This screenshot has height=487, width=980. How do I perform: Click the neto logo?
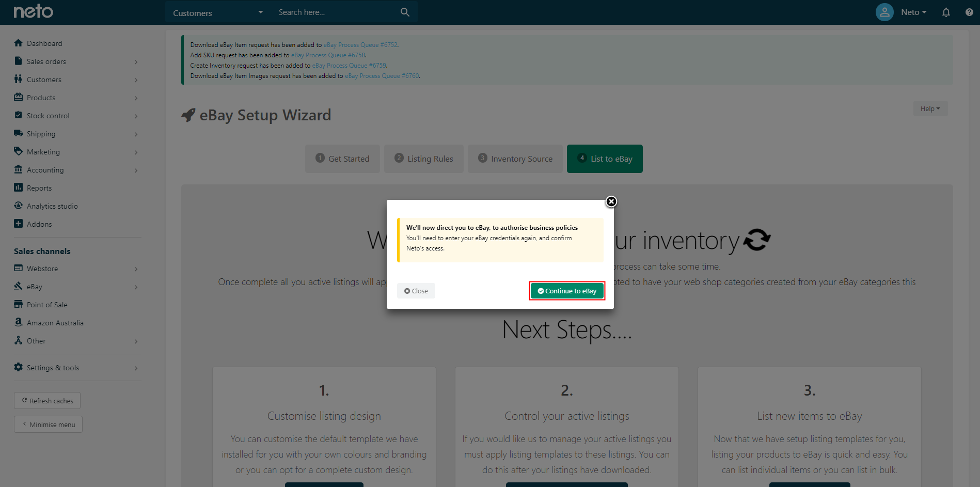(x=33, y=11)
